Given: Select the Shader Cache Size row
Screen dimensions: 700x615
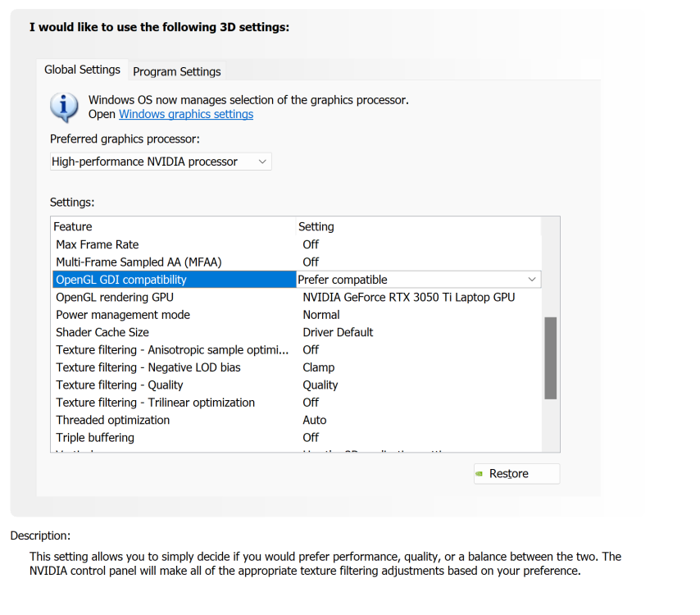Looking at the screenshot, I should (102, 332).
